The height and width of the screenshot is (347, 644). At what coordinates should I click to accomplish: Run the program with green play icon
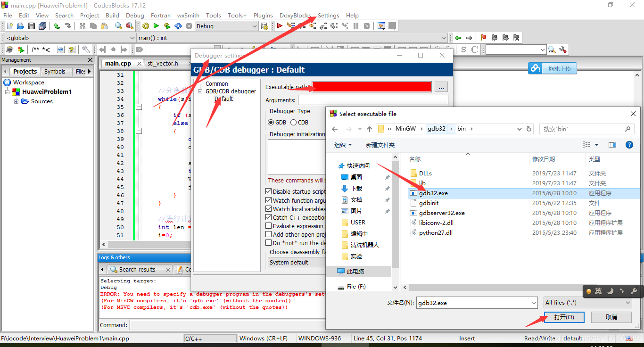coord(156,26)
